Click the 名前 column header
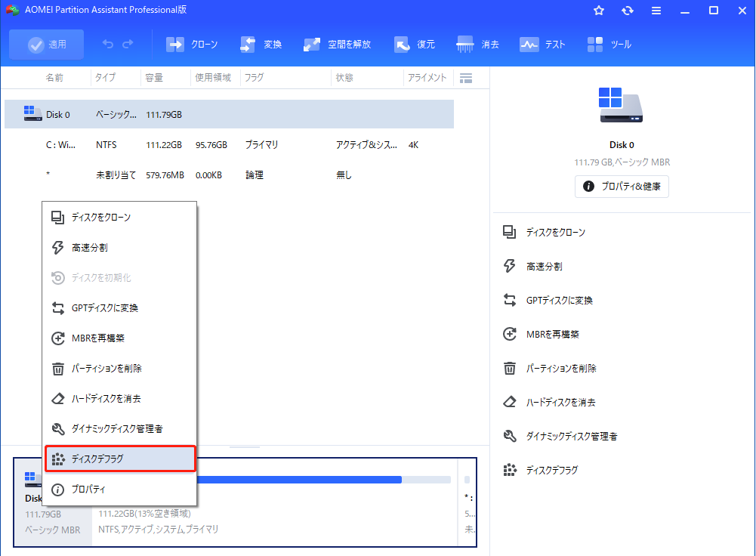756x556 pixels. [x=54, y=78]
